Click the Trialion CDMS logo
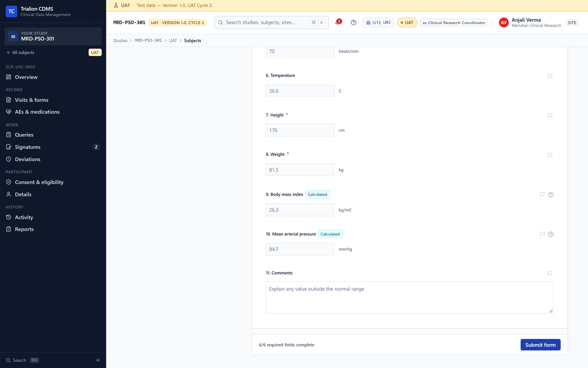This screenshot has height=368, width=588. pos(11,11)
